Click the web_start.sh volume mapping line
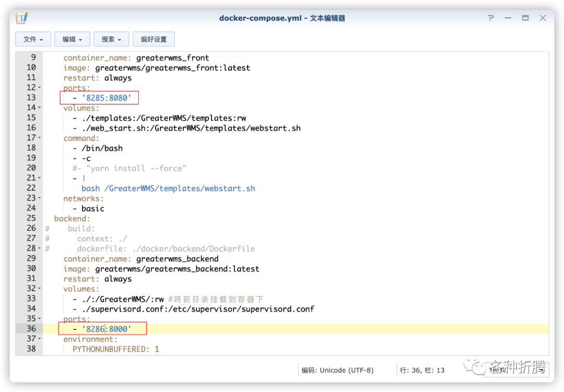564x392 pixels. [x=186, y=128]
